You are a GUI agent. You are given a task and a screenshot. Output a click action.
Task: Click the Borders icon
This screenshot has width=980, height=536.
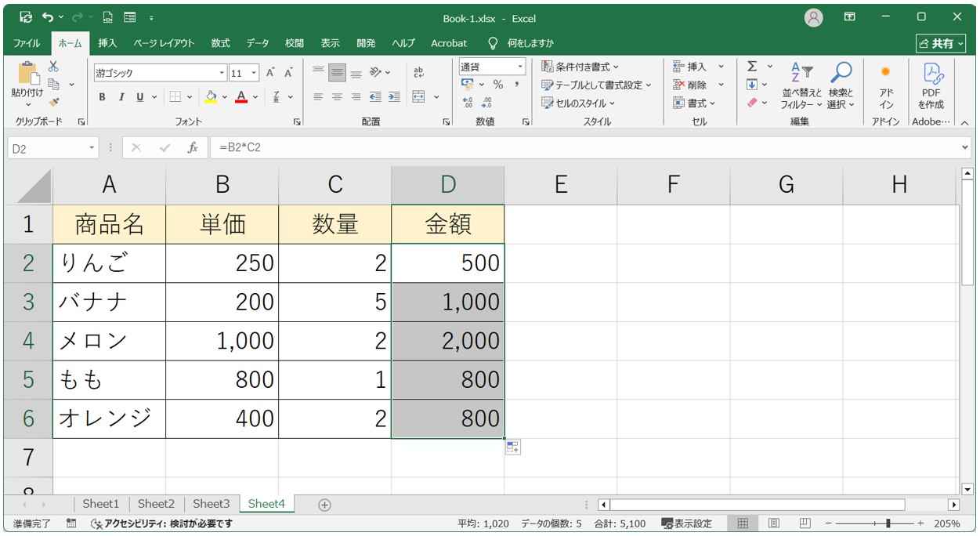tap(175, 97)
